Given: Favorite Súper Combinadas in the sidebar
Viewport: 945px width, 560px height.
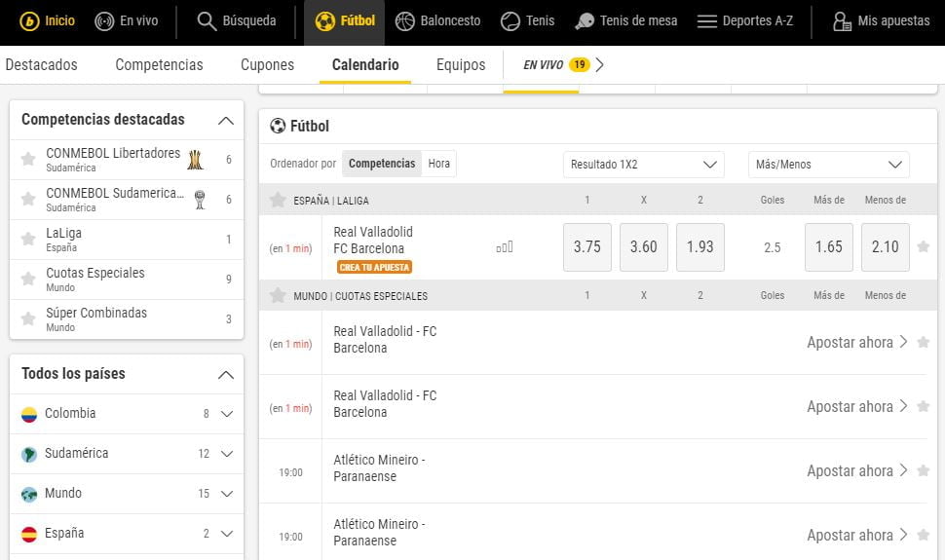Looking at the screenshot, I should pyautogui.click(x=27, y=318).
